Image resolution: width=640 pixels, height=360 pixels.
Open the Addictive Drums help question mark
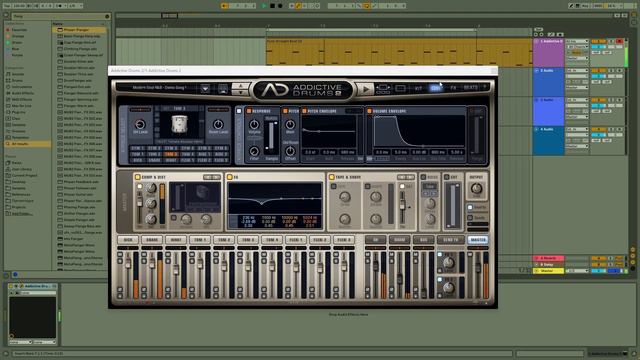[x=484, y=87]
